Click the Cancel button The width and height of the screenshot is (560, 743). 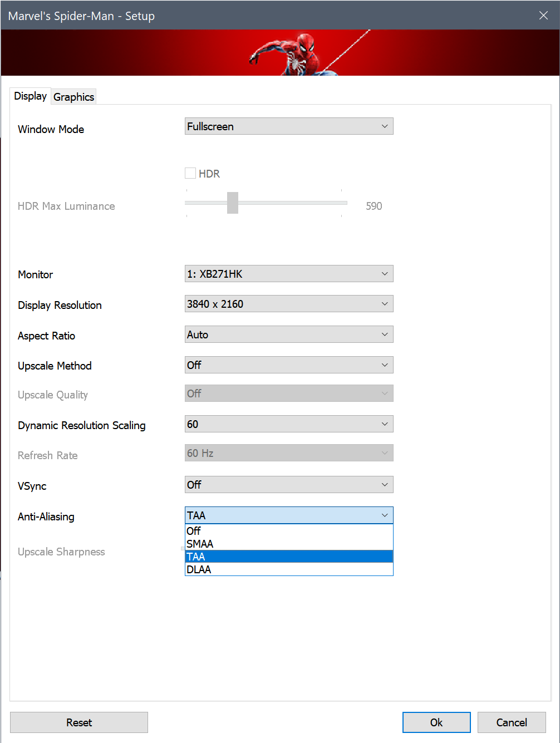click(512, 722)
